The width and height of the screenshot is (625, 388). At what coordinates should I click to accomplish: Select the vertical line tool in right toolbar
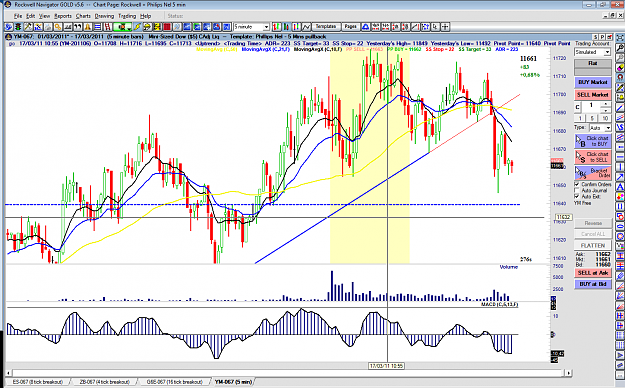pyautogui.click(x=620, y=166)
